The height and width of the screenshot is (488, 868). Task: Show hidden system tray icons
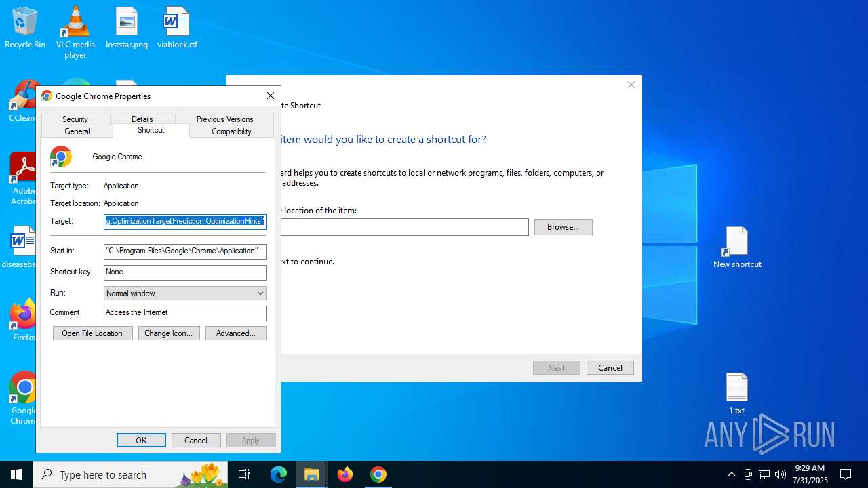[731, 474]
